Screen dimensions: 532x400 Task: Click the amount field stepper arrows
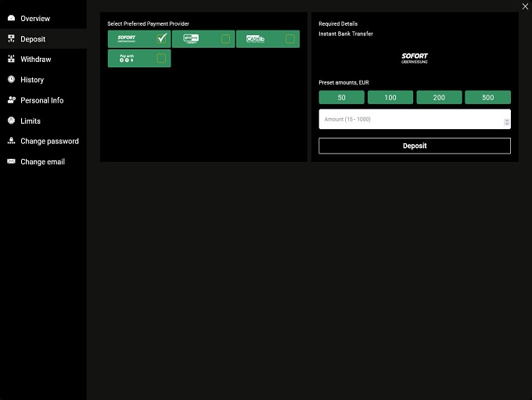[506, 122]
